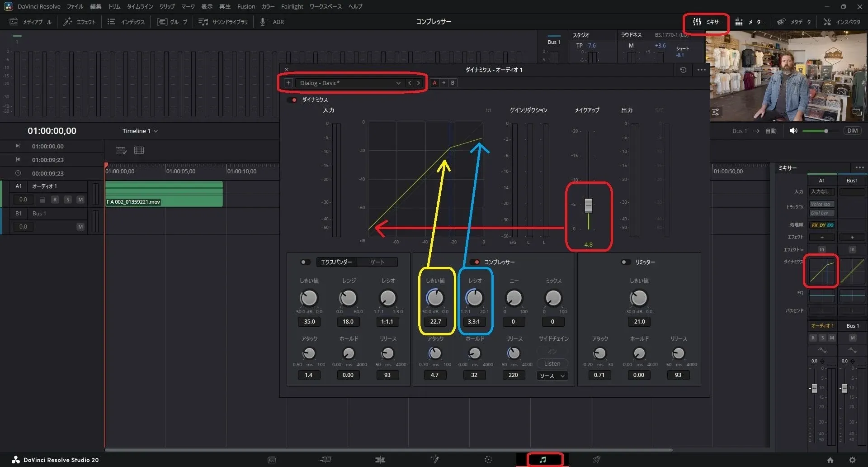The width and height of the screenshot is (868, 467).
Task: Open the Fusion menu
Action: [246, 6]
